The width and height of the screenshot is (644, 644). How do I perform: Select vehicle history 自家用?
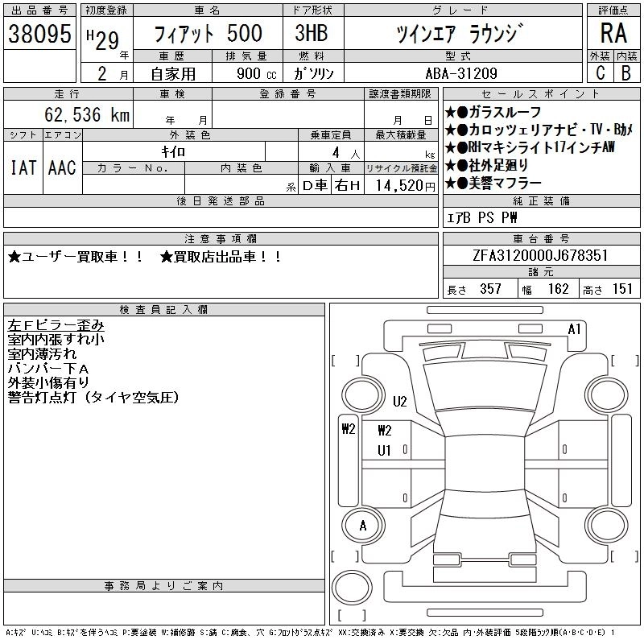[173, 74]
